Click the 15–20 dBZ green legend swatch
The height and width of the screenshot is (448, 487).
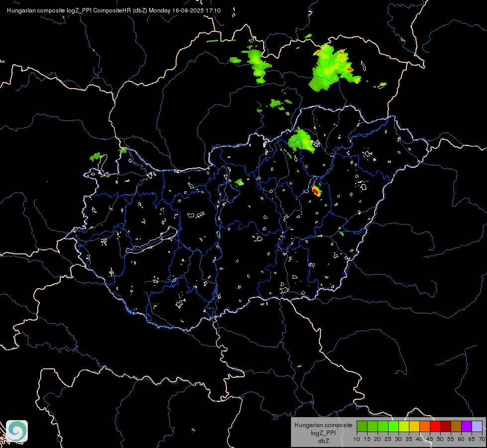(x=373, y=426)
